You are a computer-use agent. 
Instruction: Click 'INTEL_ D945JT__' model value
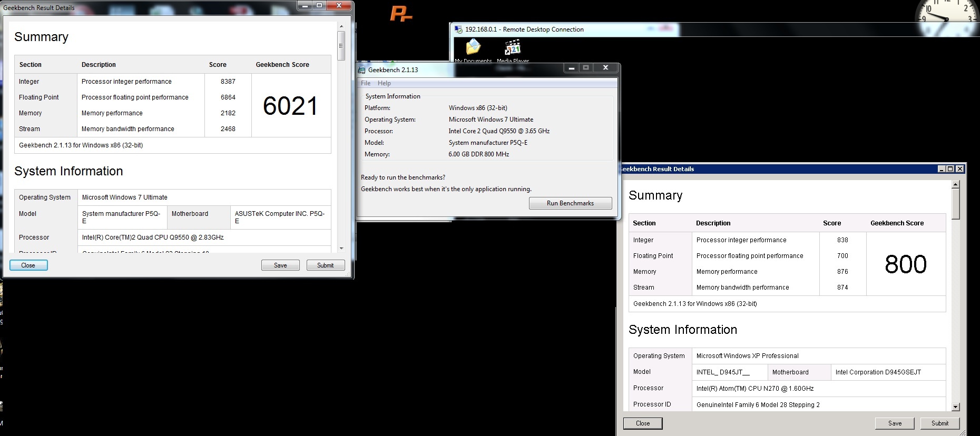(x=723, y=372)
